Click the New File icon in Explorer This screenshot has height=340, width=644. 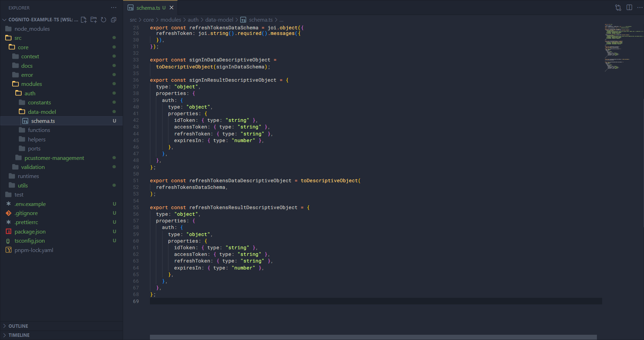pos(84,20)
